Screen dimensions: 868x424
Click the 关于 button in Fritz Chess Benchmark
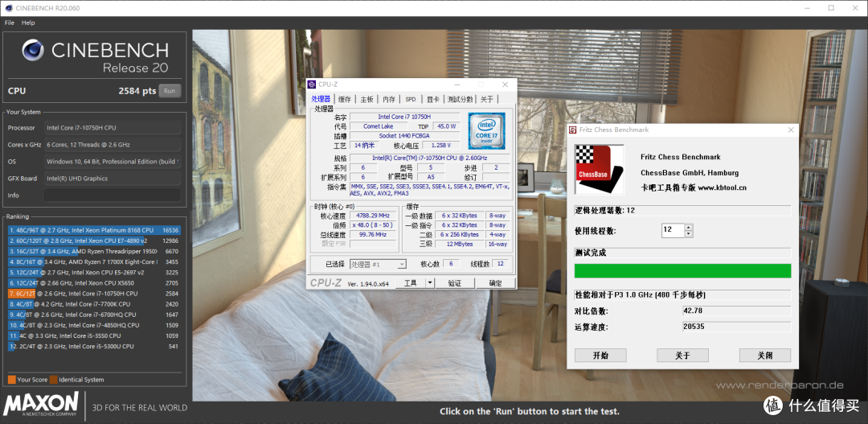pyautogui.click(x=682, y=356)
